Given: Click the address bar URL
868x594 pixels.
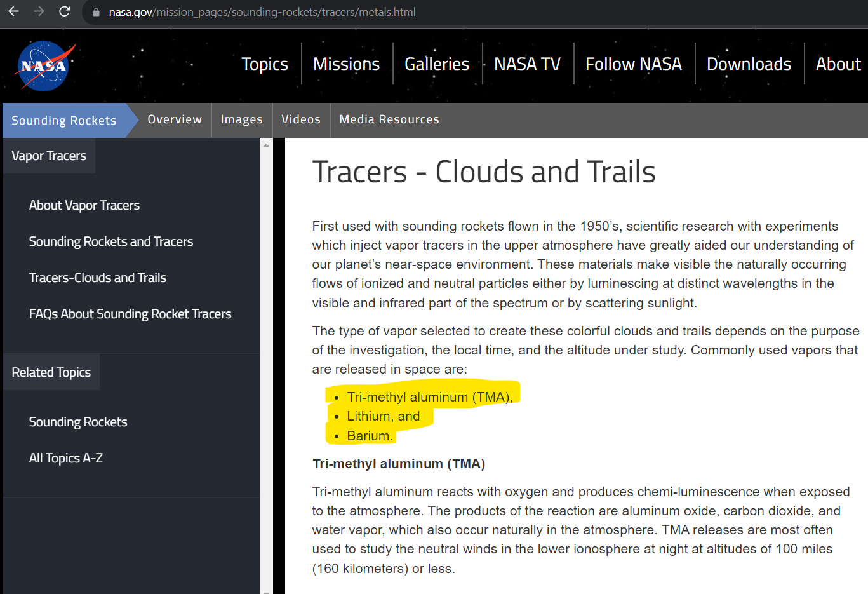Looking at the screenshot, I should pyautogui.click(x=262, y=12).
